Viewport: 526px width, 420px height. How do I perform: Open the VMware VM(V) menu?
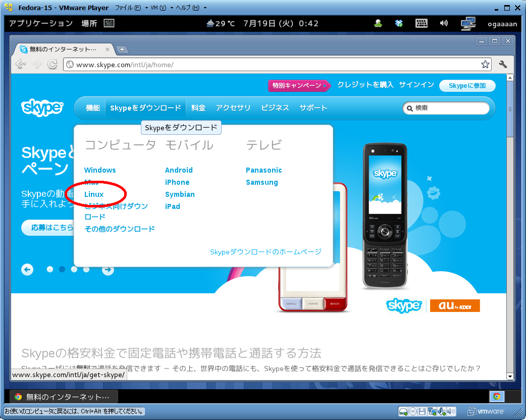pyautogui.click(x=158, y=8)
